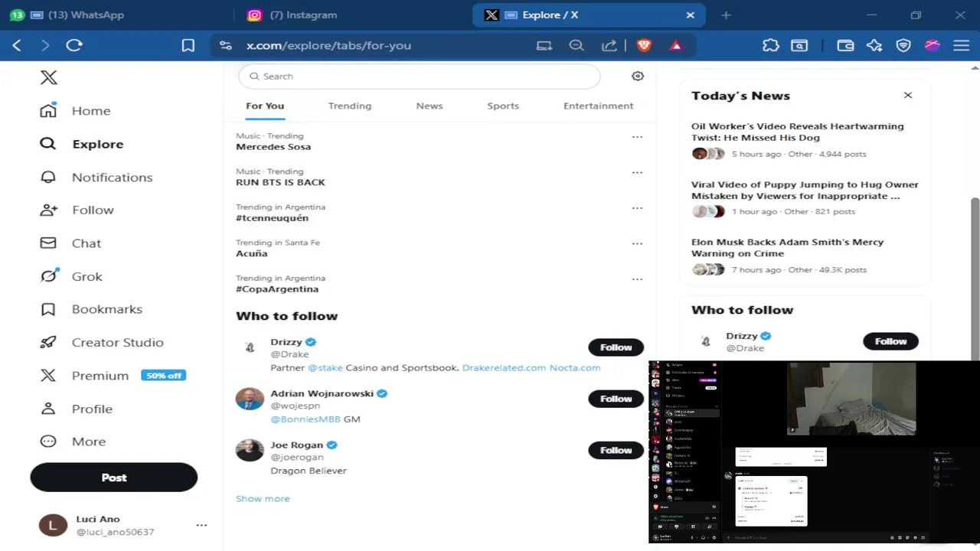Click the page vertical scrollbar
Viewport: 980px width, 551px height.
point(975,279)
